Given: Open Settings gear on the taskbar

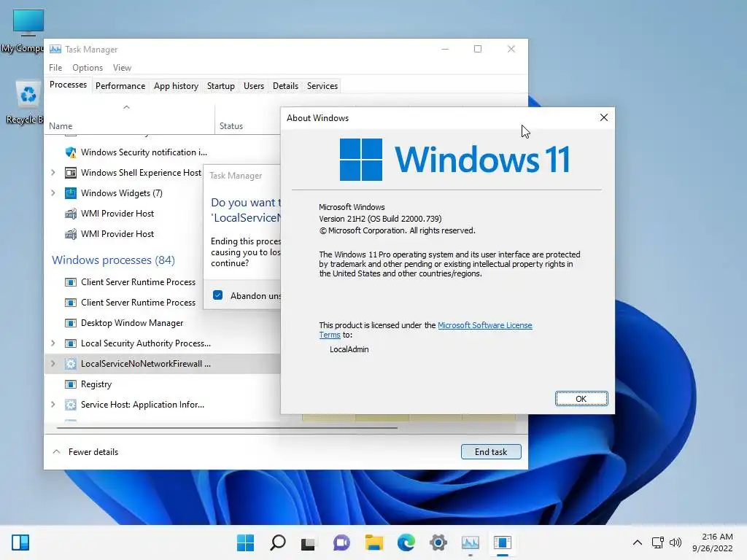Looking at the screenshot, I should click(438, 542).
